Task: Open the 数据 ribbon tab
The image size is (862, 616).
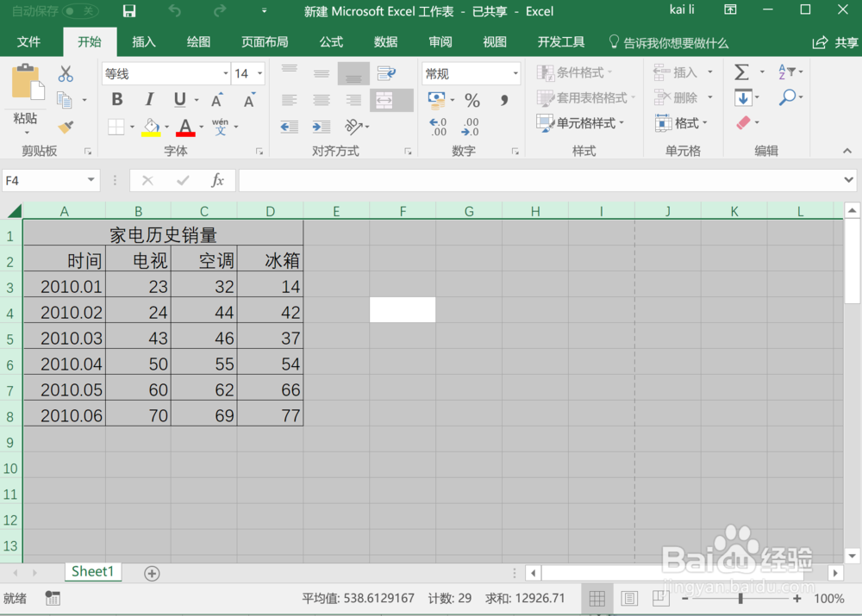Action: point(385,41)
